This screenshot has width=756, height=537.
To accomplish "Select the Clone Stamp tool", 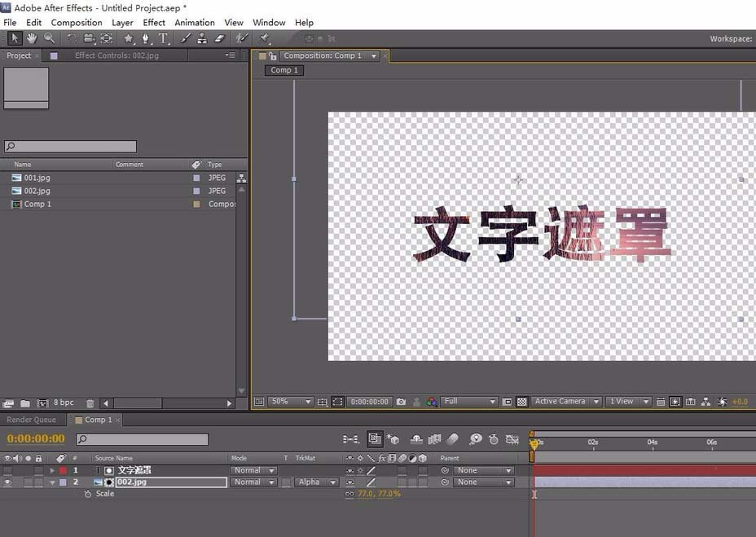I will click(x=203, y=37).
